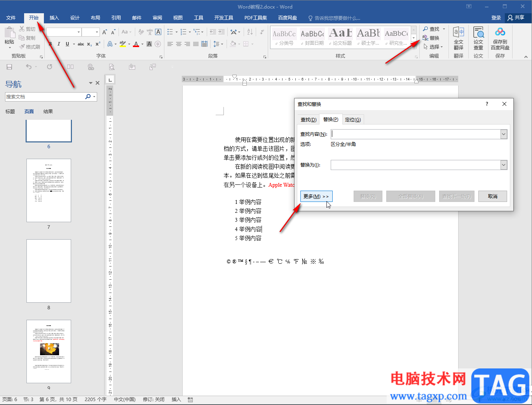Click the Save icon in quick access toolbar
Image resolution: width=532 pixels, height=405 pixels.
coord(9,67)
